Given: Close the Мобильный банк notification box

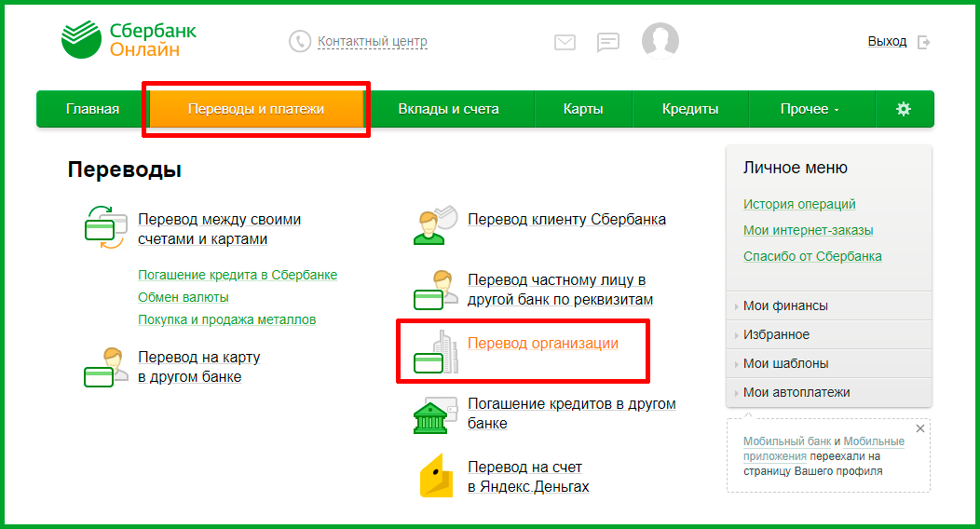Looking at the screenshot, I should point(920,428).
